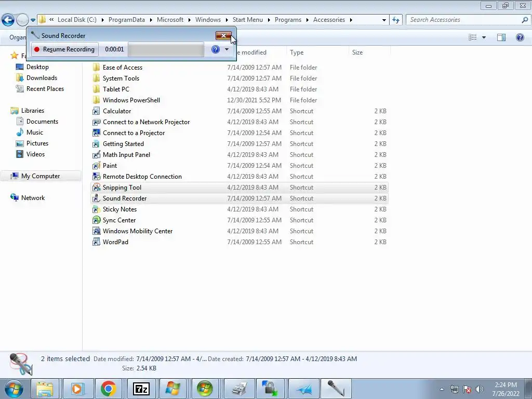Open the Videos library
532x399 pixels.
click(35, 154)
